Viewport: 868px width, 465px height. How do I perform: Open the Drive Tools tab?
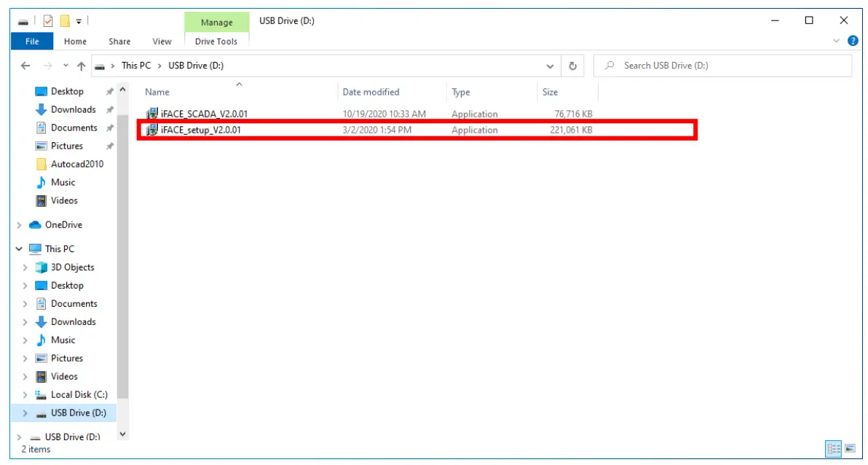pos(216,42)
